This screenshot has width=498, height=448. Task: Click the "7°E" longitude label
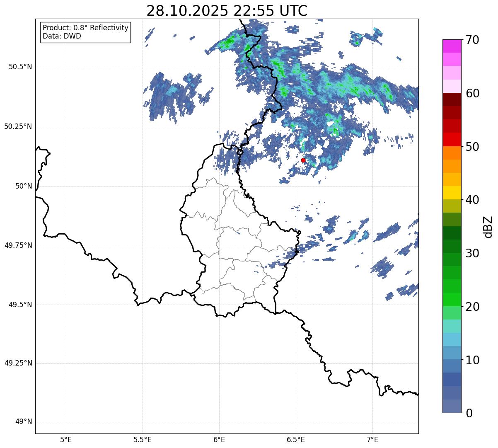[x=372, y=440]
